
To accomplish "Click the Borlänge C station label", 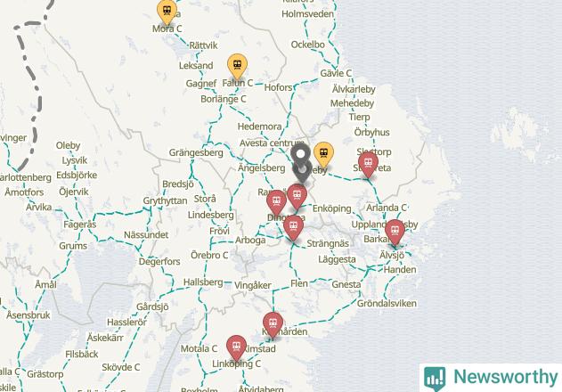I will click(x=224, y=99).
